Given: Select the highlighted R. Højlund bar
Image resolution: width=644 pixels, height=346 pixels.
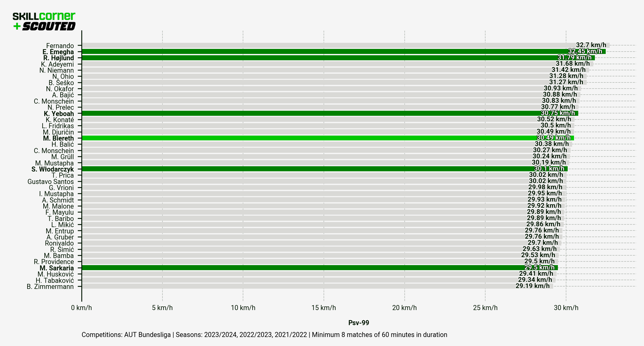Looking at the screenshot, I should click(x=317, y=58).
